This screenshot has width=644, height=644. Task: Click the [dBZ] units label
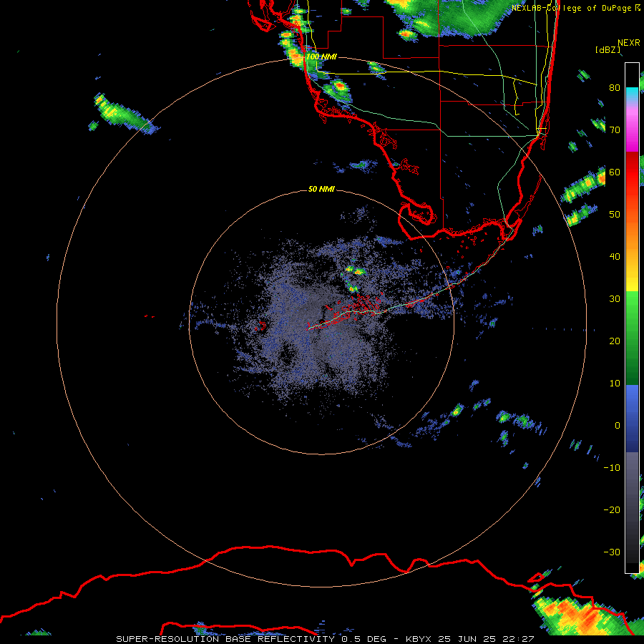coord(608,49)
